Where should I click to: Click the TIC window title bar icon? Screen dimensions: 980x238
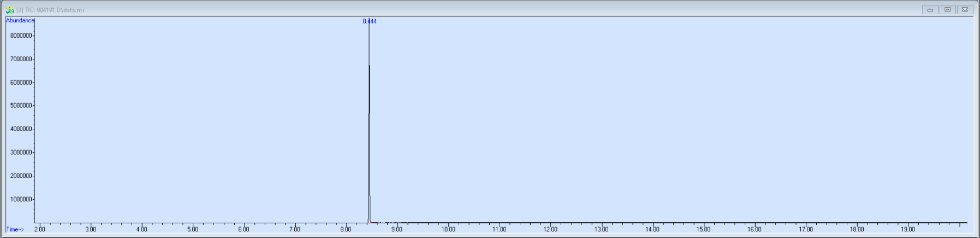click(10, 10)
